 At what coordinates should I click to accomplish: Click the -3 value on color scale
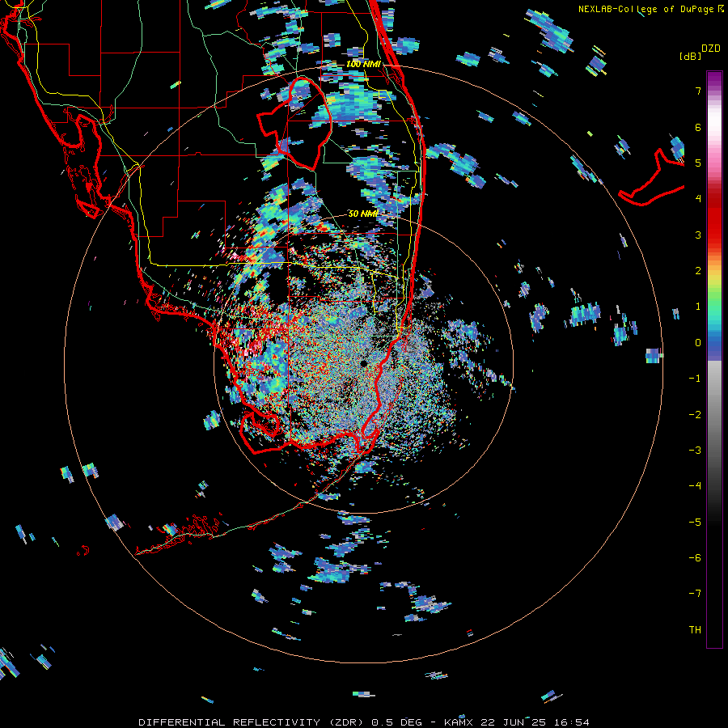pos(695,451)
